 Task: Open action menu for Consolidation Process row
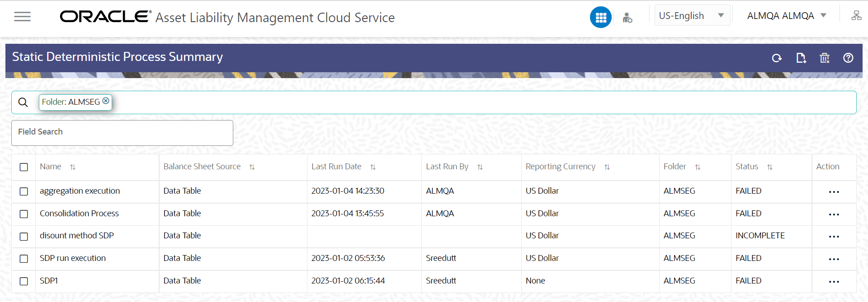click(834, 214)
